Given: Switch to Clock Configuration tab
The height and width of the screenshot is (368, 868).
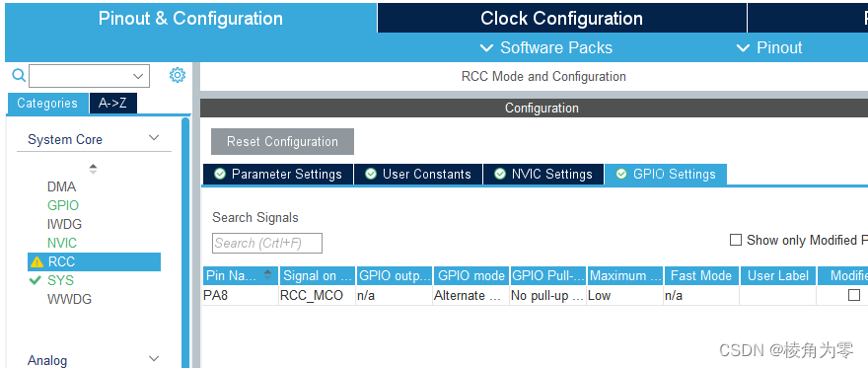Looking at the screenshot, I should tap(561, 19).
